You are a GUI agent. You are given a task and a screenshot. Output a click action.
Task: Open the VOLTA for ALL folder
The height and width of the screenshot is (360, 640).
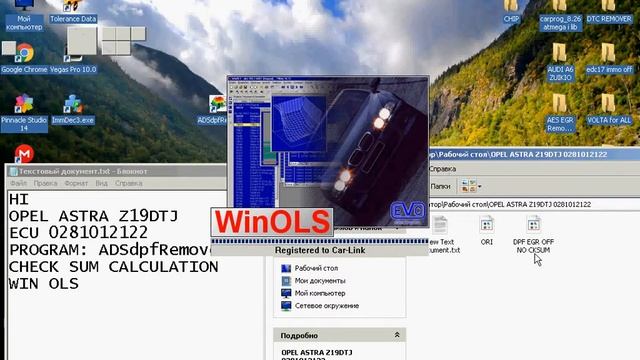(x=609, y=109)
